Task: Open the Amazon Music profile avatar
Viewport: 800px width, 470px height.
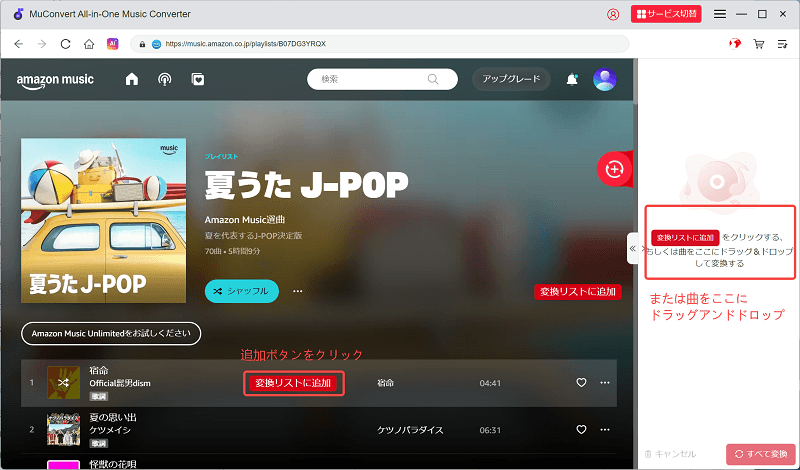Action: point(605,79)
